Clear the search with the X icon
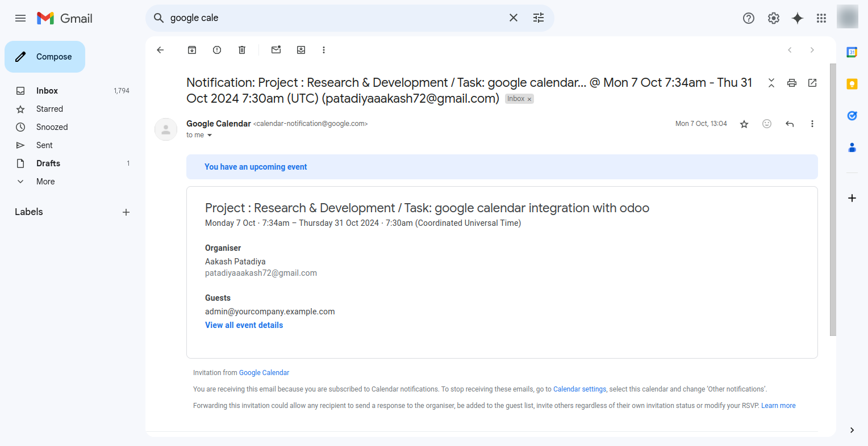868x446 pixels. pyautogui.click(x=514, y=18)
